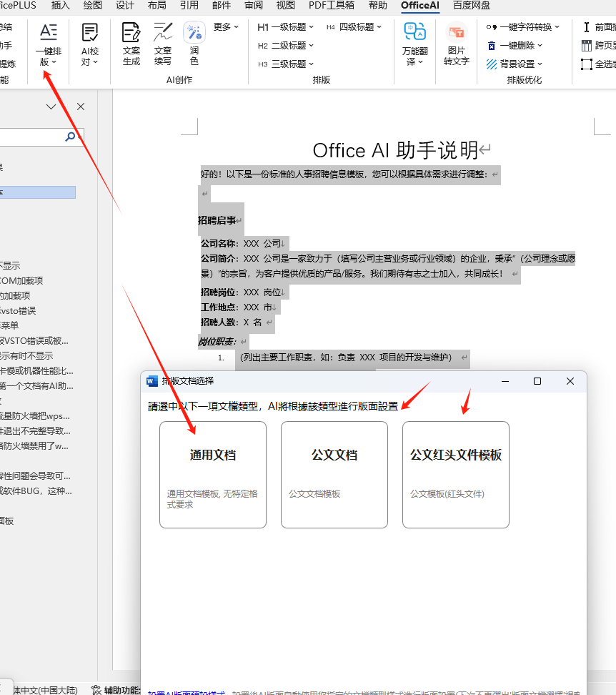Maximize the 排版文档选择 dialog
616x695 pixels.
[x=537, y=381]
